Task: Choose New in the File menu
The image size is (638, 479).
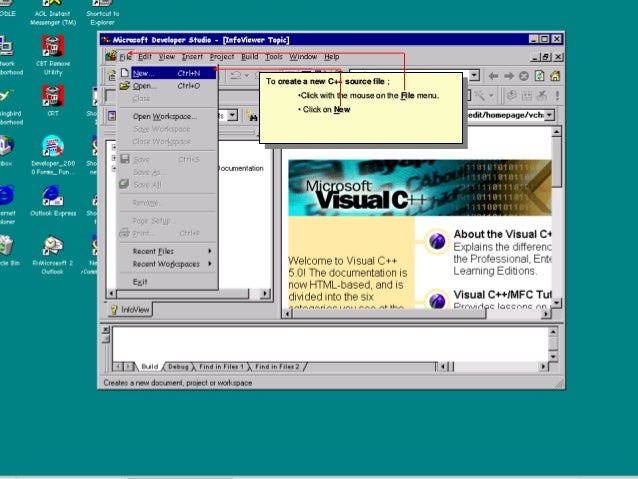Action: (x=167, y=73)
